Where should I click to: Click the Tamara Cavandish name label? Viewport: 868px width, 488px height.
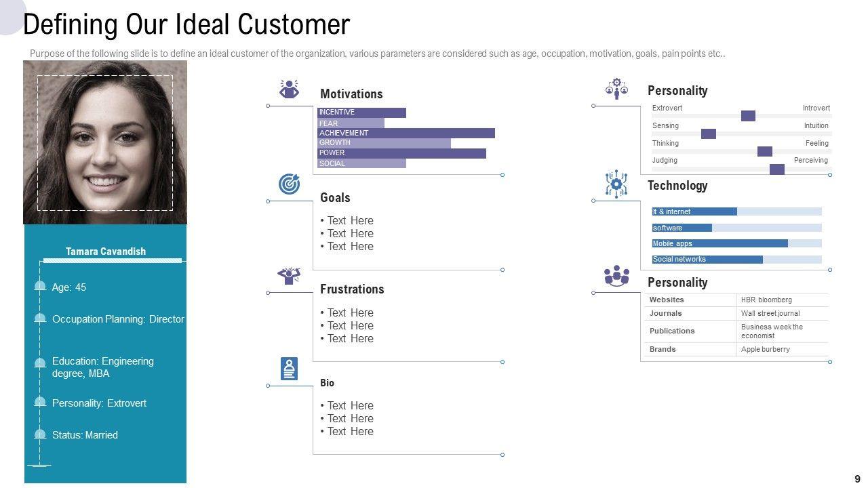pos(106,251)
